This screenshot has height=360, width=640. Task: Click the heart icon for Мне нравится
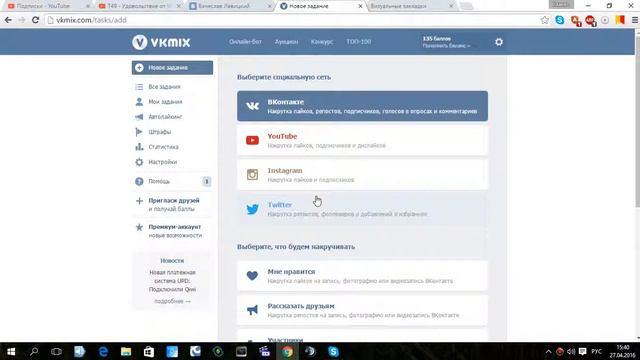click(252, 276)
